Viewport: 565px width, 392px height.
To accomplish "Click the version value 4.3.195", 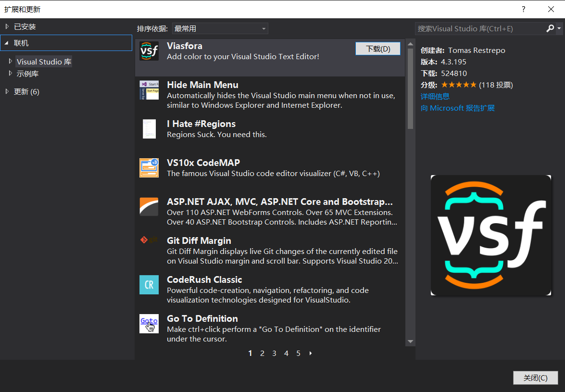I will click(453, 62).
